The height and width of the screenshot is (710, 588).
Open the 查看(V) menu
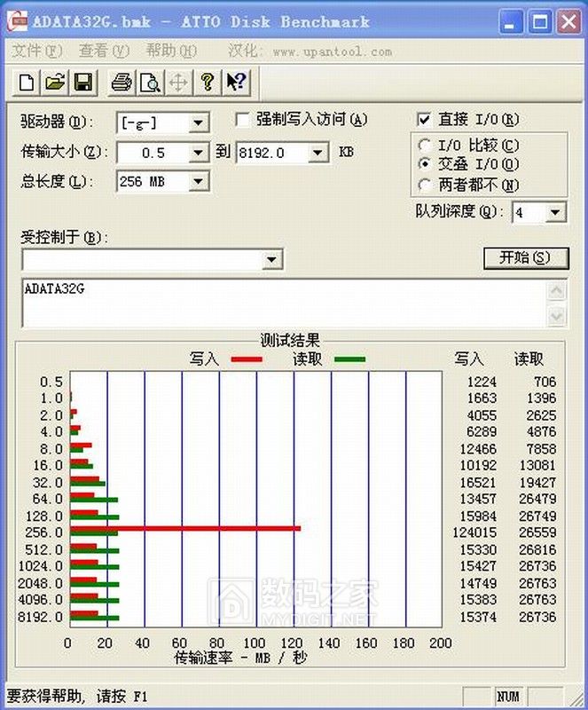[x=104, y=51]
